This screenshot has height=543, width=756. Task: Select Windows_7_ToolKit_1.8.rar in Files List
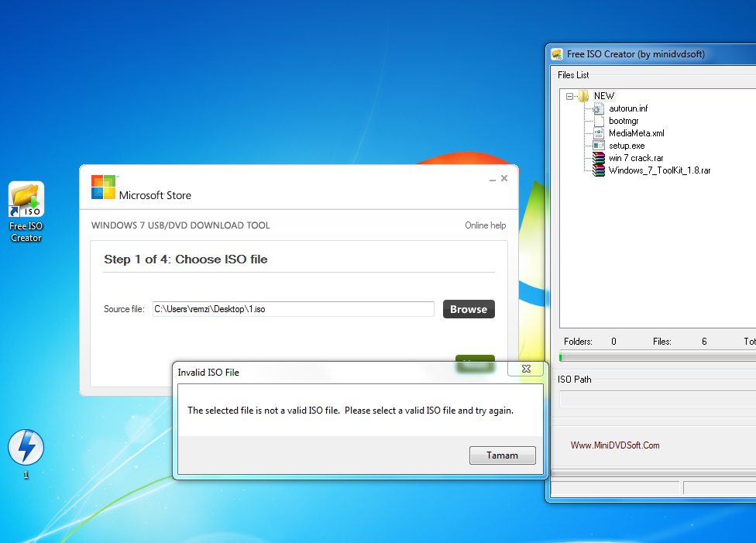click(660, 170)
